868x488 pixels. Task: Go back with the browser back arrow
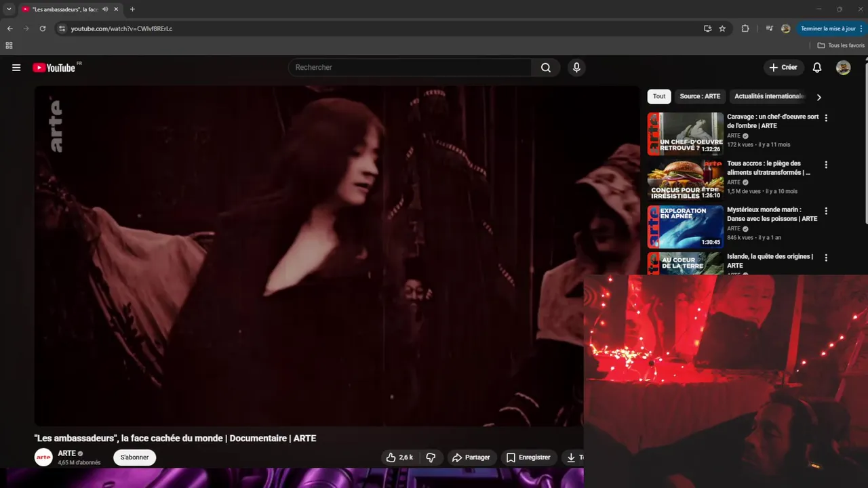(x=9, y=28)
